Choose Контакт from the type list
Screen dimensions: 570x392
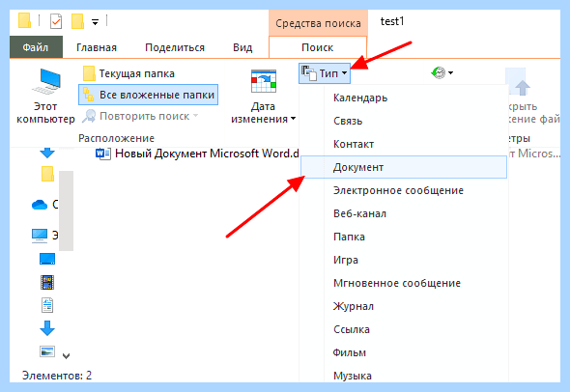point(403,144)
